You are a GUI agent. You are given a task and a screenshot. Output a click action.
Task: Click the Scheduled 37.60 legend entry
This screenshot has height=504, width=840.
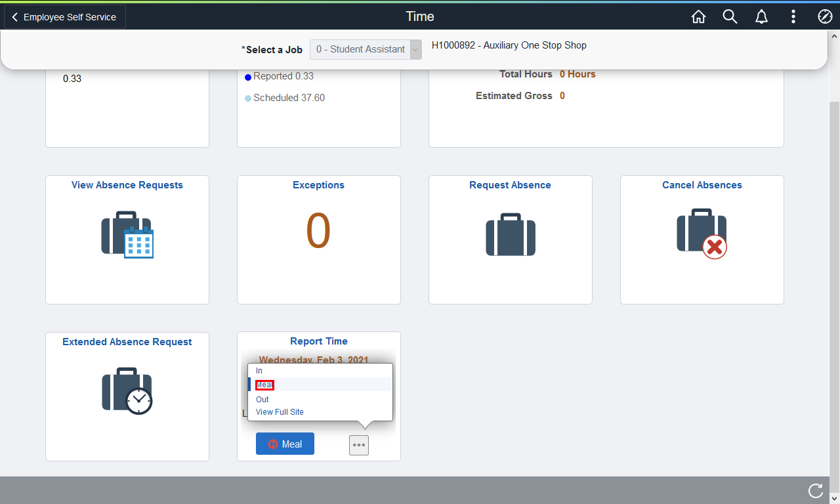tap(285, 98)
